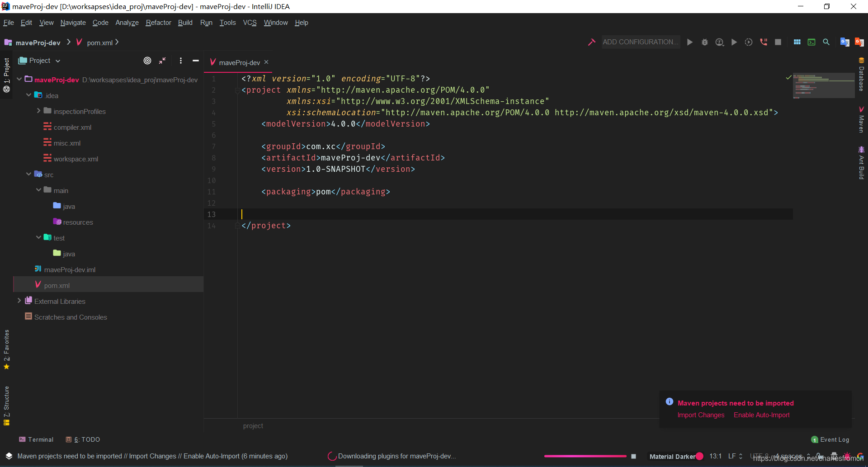Select misc.xml in project tree

click(67, 143)
